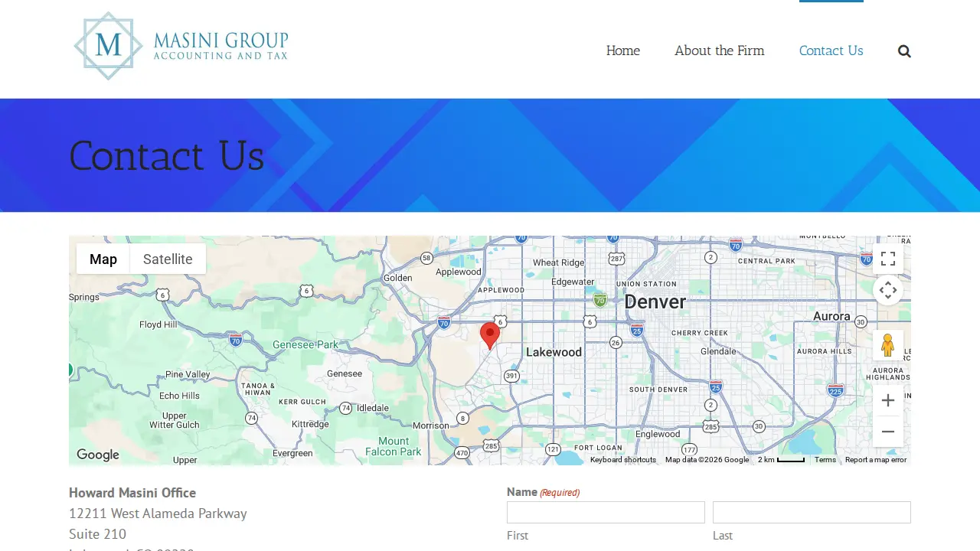Click the Lakewood label on map
Viewport: 980px width, 551px height.
coord(554,352)
